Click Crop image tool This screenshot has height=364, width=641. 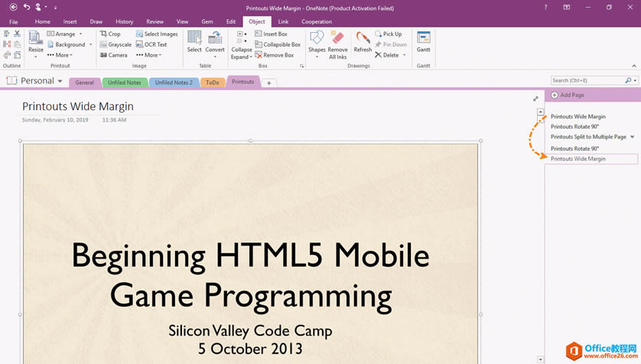(x=110, y=34)
